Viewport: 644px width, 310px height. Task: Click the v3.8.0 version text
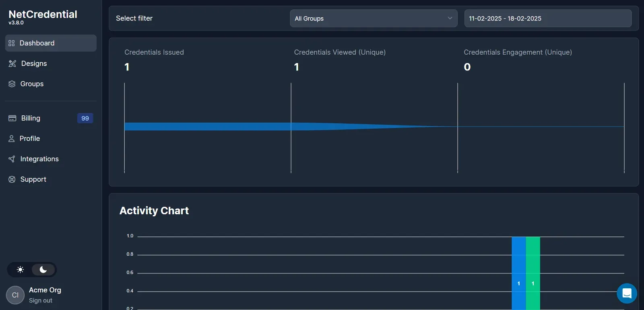pyautogui.click(x=16, y=23)
